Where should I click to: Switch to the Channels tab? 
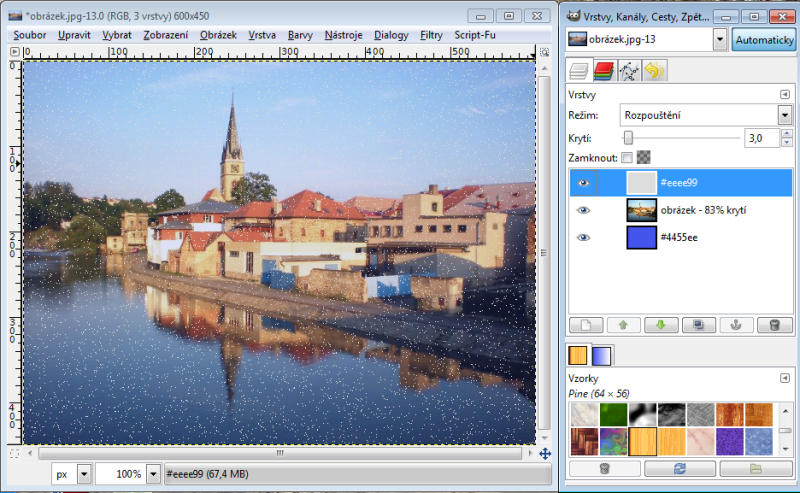pos(603,71)
